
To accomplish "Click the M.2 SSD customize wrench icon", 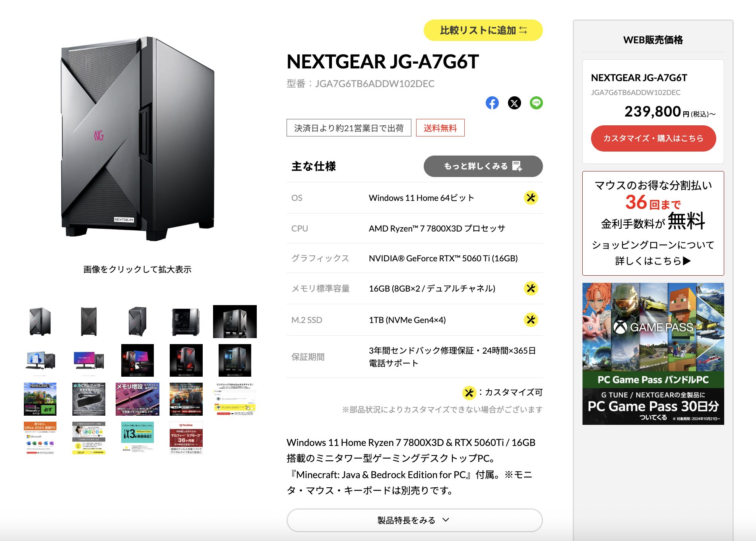I will point(531,320).
